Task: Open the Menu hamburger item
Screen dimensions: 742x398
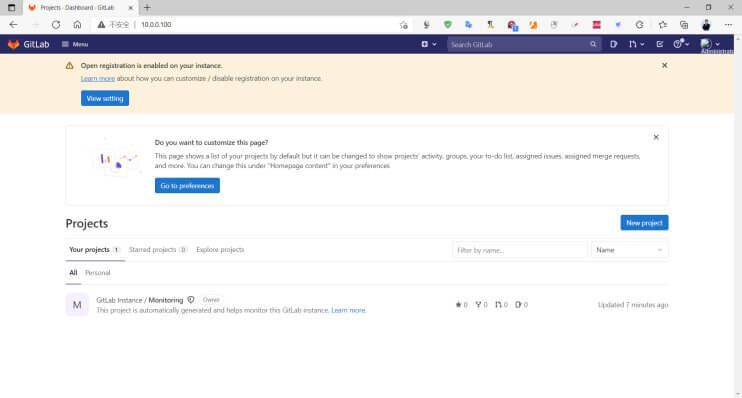Action: click(x=75, y=44)
